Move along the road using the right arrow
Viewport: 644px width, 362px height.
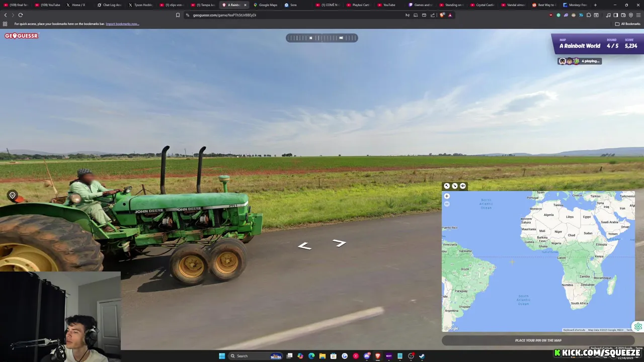340,243
